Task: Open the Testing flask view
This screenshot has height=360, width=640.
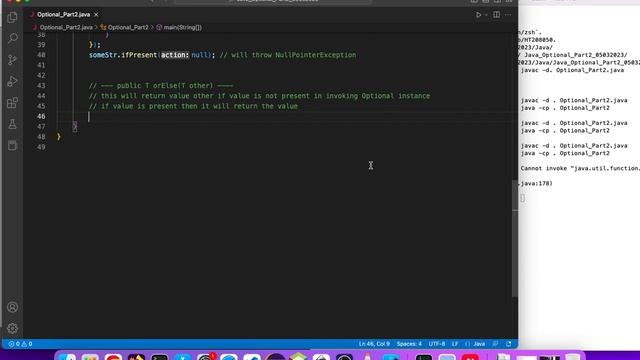Action: click(x=12, y=124)
